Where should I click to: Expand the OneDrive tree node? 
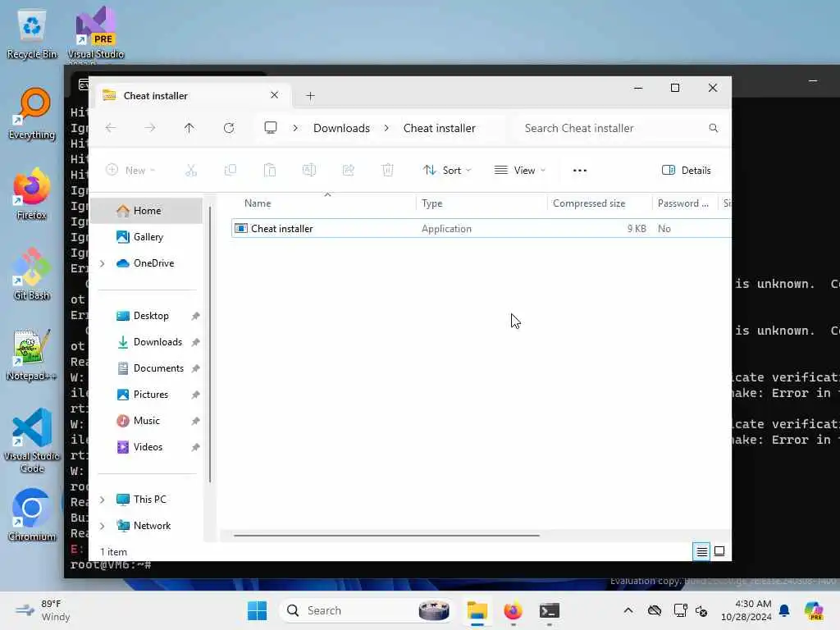point(103,263)
